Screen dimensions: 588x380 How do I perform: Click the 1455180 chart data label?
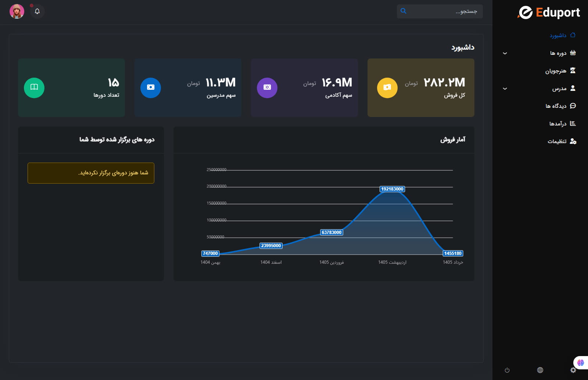(453, 253)
